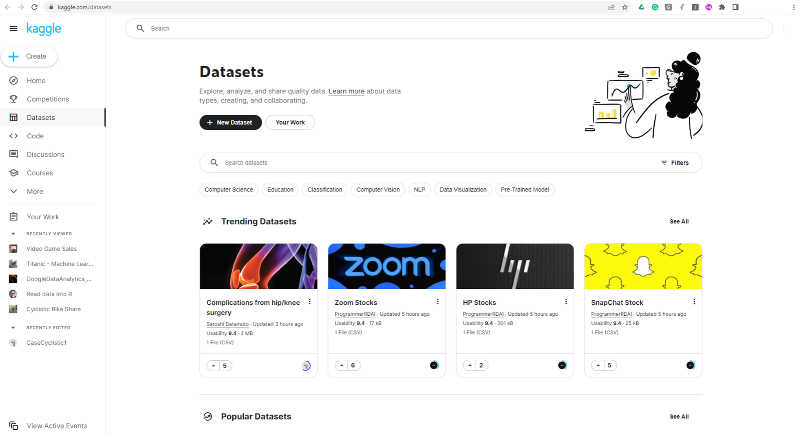Open Discussions in the sidebar
Image resolution: width=800 pixels, height=435 pixels.
(x=45, y=155)
